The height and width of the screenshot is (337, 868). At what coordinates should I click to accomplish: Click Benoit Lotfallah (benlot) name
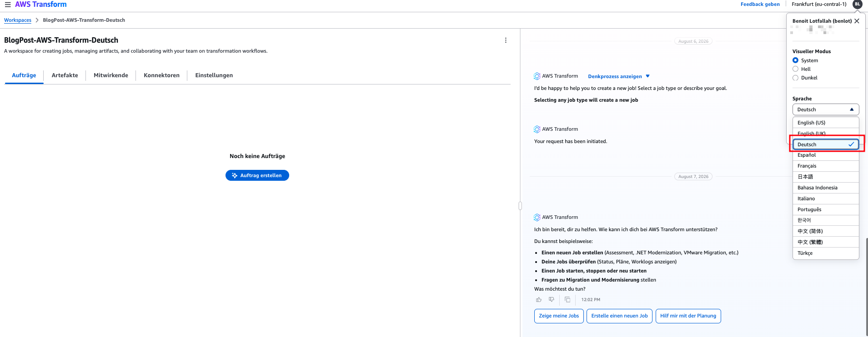(x=822, y=21)
